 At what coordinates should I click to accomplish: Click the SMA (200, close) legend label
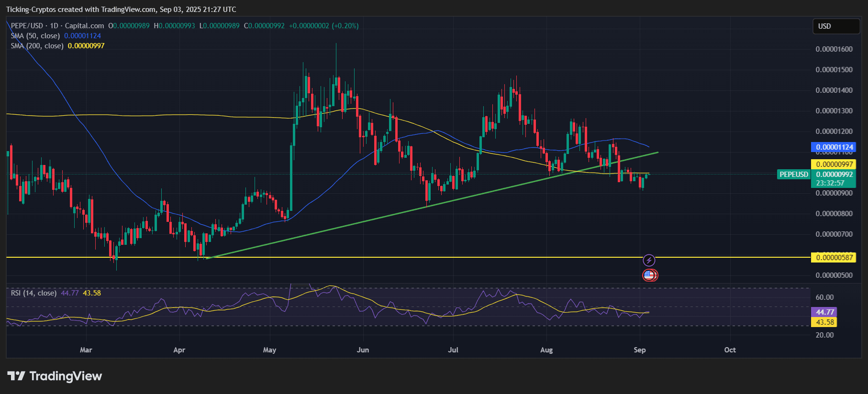37,46
